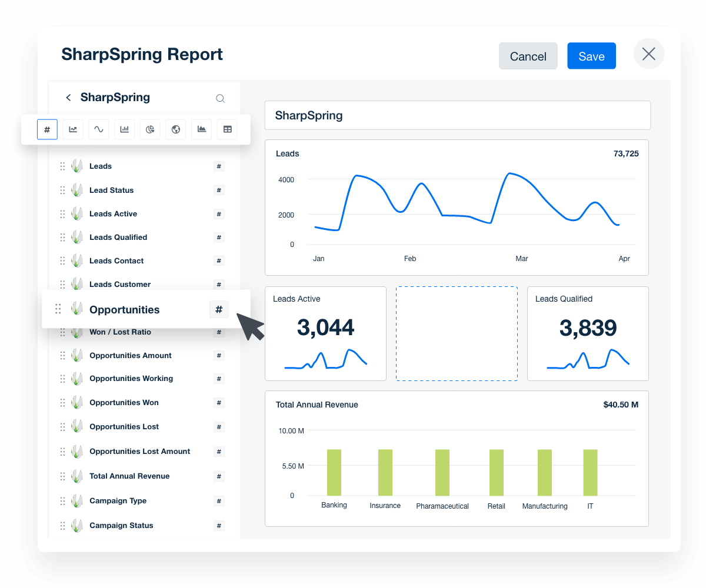Image resolution: width=706 pixels, height=588 pixels.
Task: Toggle the # indicator beside Opportunities
Action: coord(218,309)
